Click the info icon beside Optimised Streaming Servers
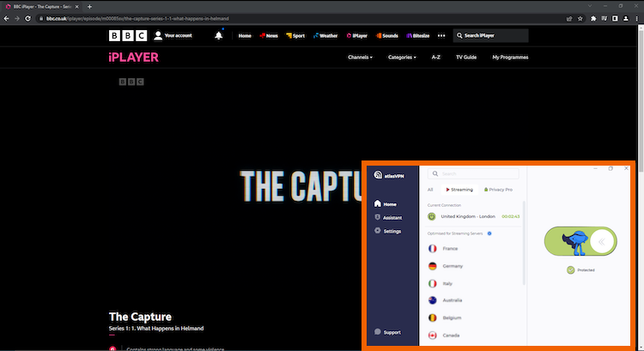644x351 pixels. (x=489, y=233)
